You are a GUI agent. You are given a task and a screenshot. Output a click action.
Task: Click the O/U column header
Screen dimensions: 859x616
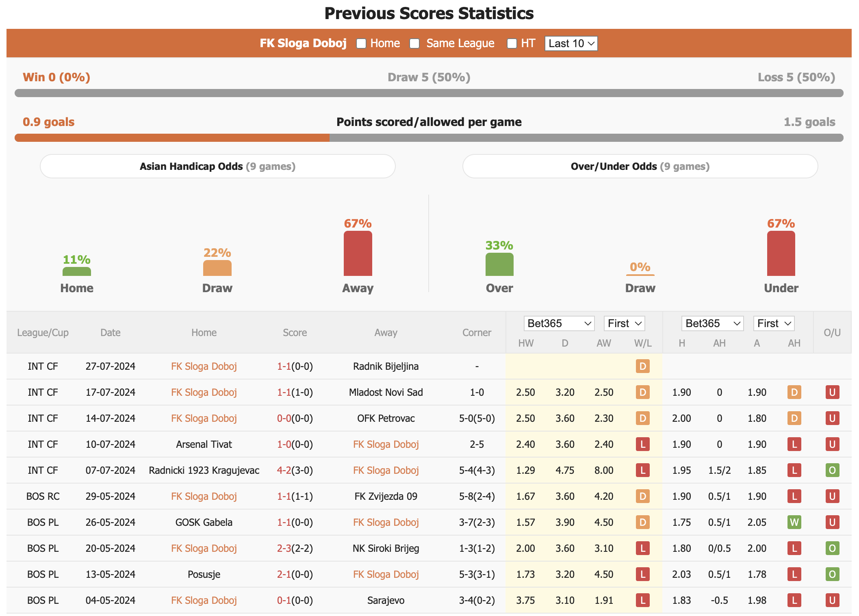(832, 333)
